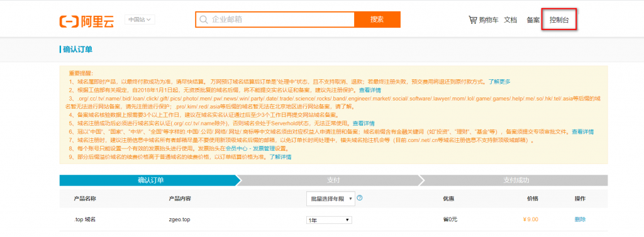Click 了解更多 link in notice item 1
The width and height of the screenshot is (644, 237).
click(499, 82)
